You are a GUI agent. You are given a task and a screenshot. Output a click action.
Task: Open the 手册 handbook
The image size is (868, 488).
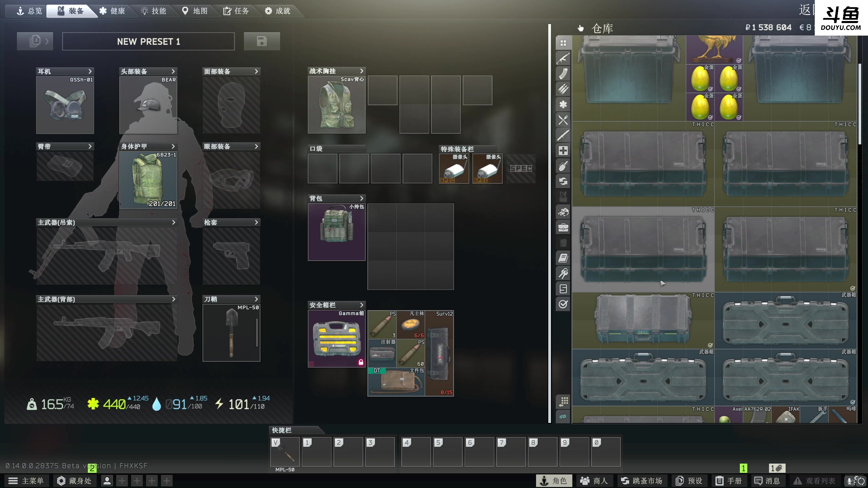[729, 481]
